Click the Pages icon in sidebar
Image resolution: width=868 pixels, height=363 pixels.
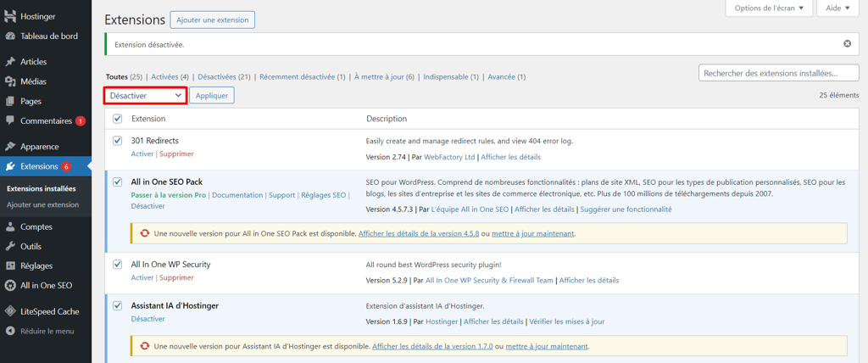(x=10, y=102)
